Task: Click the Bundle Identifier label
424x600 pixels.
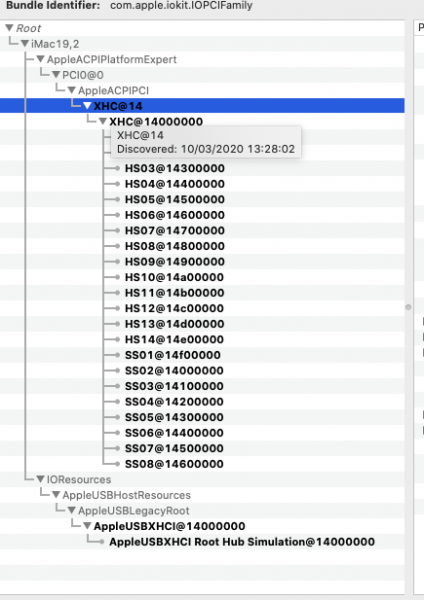Action: point(53,5)
